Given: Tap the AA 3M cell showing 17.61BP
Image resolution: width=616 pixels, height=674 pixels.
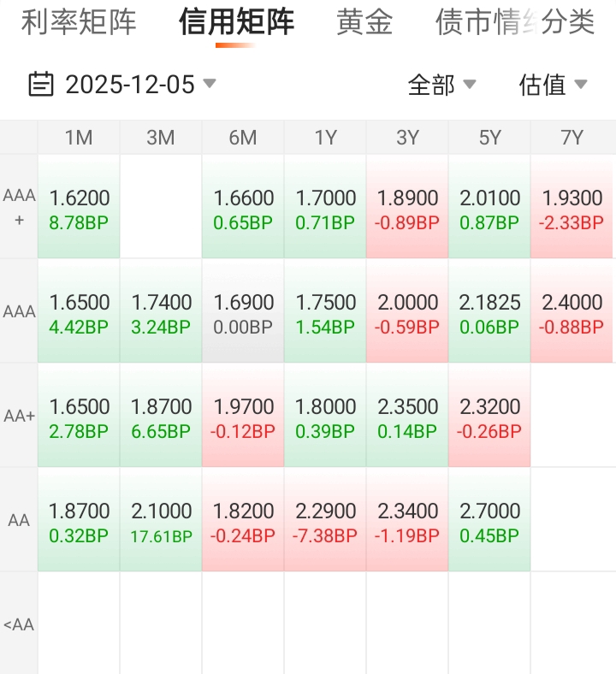Looking at the screenshot, I should click(x=161, y=522).
